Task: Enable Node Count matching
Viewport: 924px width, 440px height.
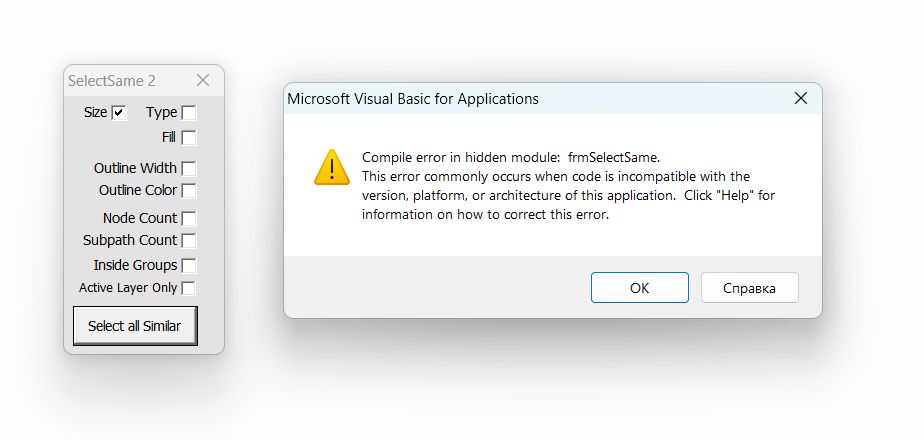Action: (x=189, y=219)
